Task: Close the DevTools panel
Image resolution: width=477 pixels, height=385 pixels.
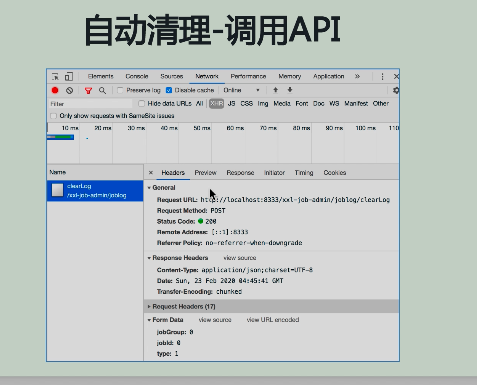Action: click(x=396, y=77)
